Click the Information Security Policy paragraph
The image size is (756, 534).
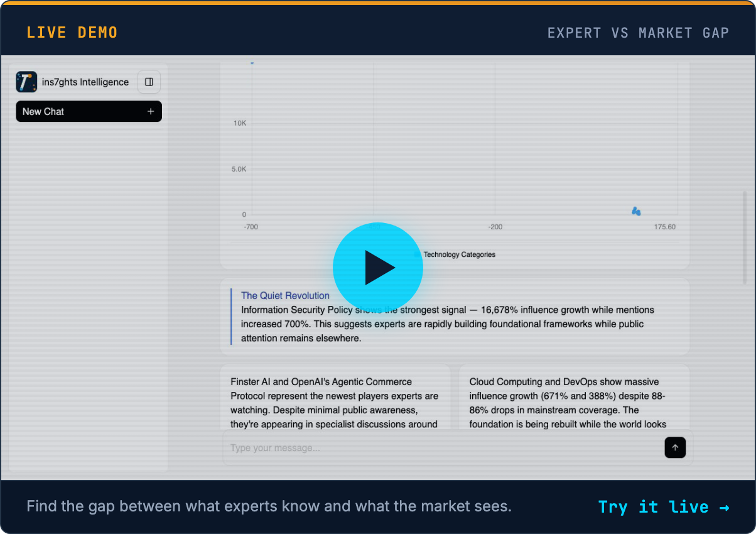tap(448, 324)
